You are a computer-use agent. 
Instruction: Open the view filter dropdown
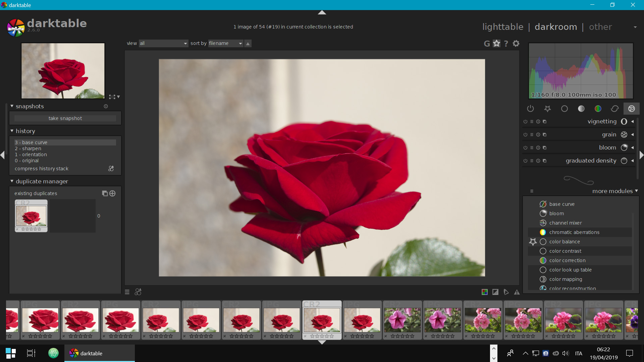[x=163, y=44]
